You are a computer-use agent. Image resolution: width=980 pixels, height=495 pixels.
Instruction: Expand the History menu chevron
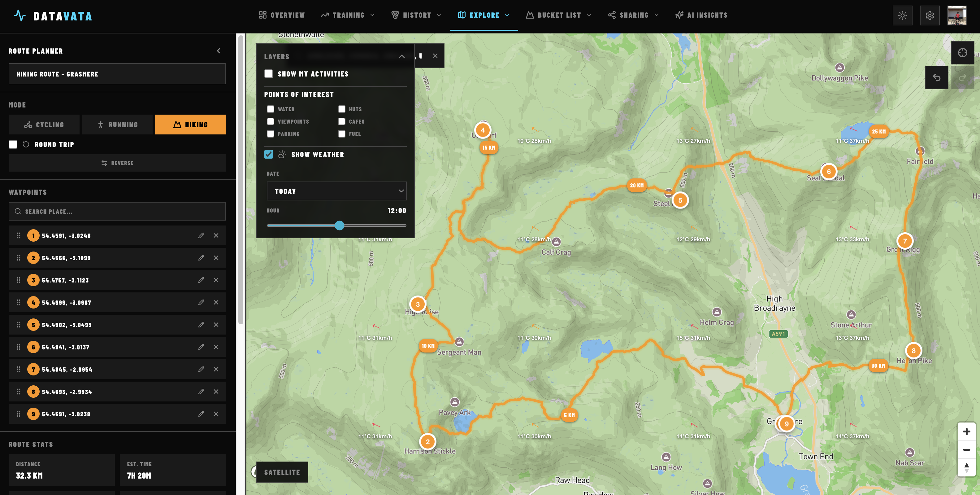(x=439, y=15)
